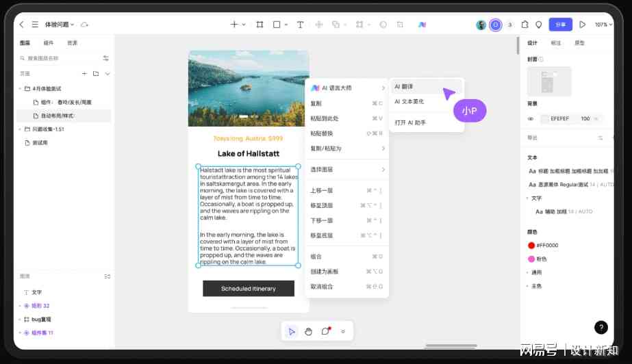Select the 自动布局/样式 page
The width and height of the screenshot is (632, 364).
[x=64, y=116]
